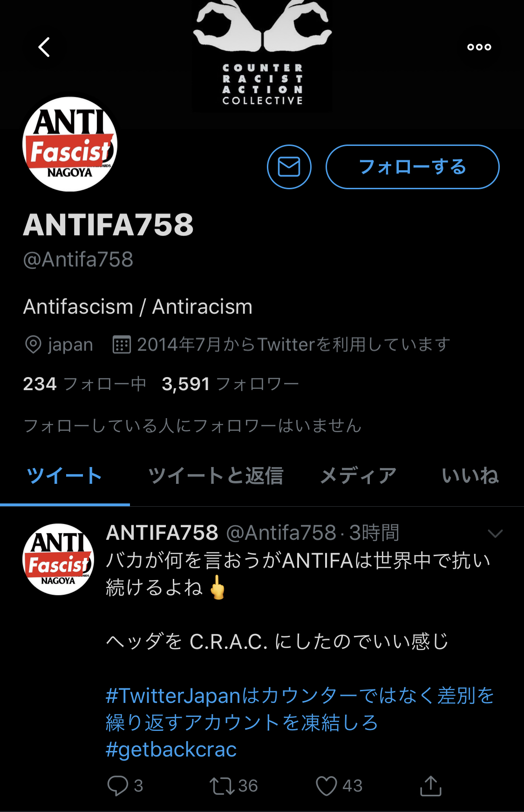View the 3,591 フォロワー followers list
Viewport: 524px width, 812px height.
pos(230,384)
